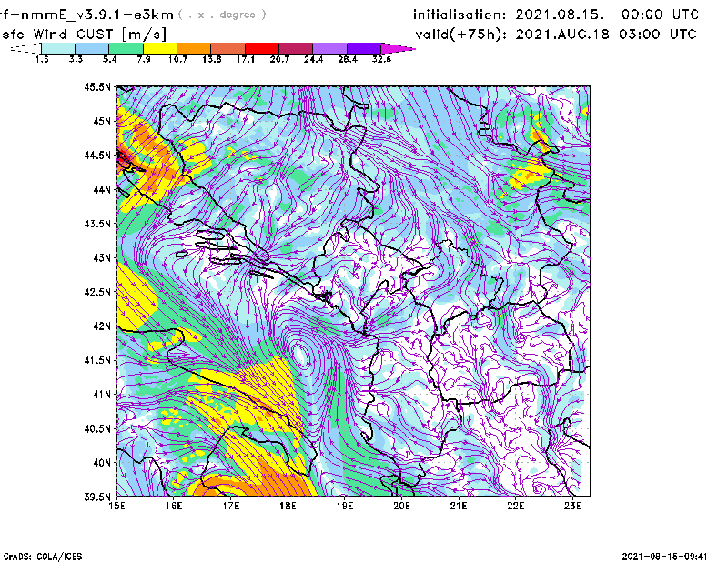Click the '39.5N' latitude label
The width and height of the screenshot is (728, 562).
[97, 497]
